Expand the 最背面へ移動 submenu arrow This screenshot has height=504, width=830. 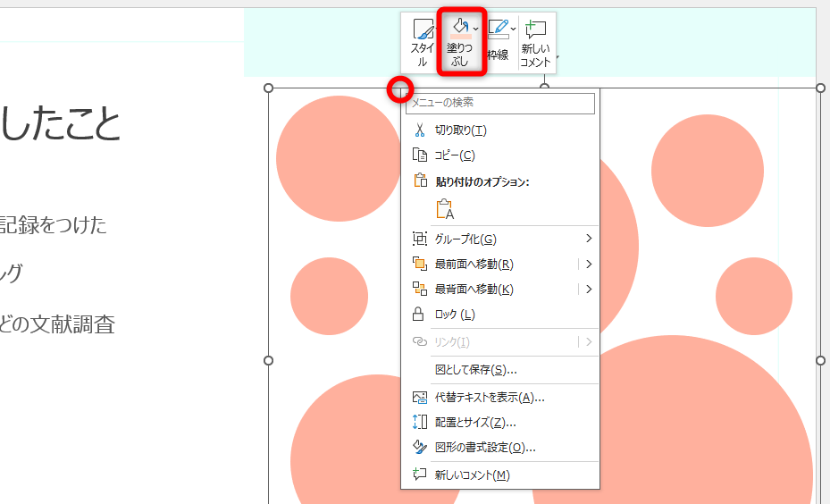point(589,289)
